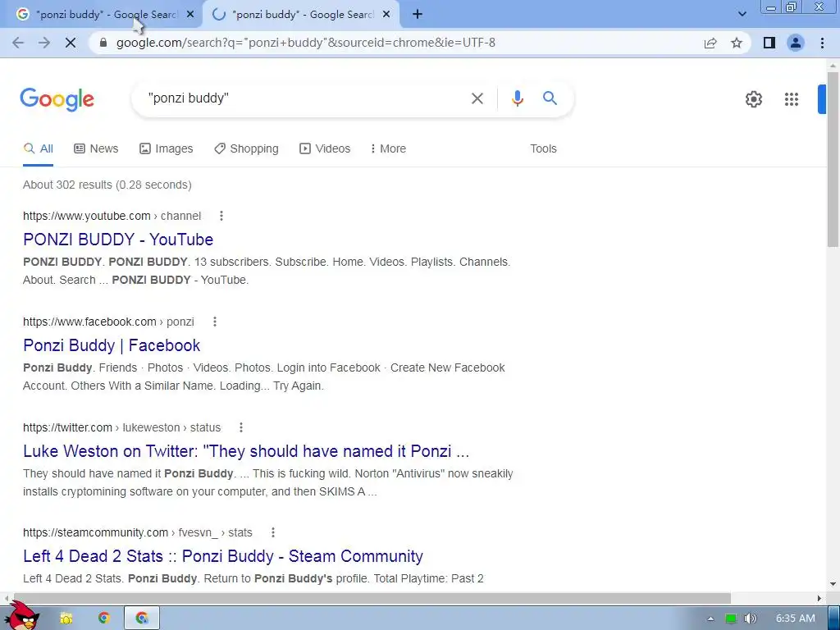Open the search Tools options

pos(543,149)
